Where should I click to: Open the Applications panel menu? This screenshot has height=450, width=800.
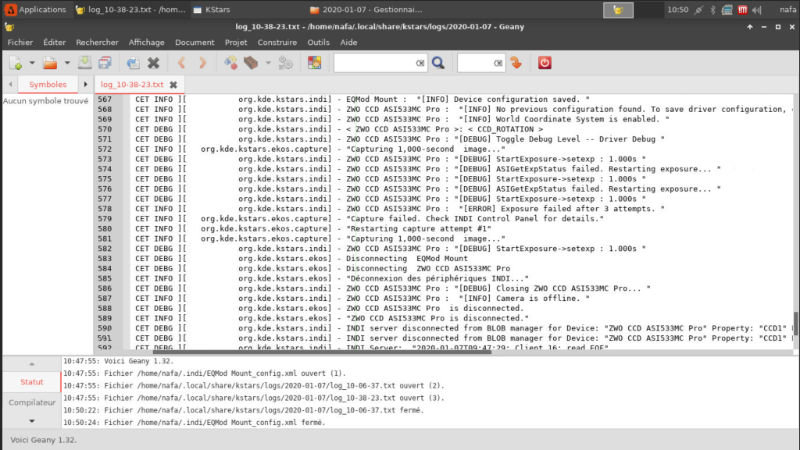[x=36, y=10]
